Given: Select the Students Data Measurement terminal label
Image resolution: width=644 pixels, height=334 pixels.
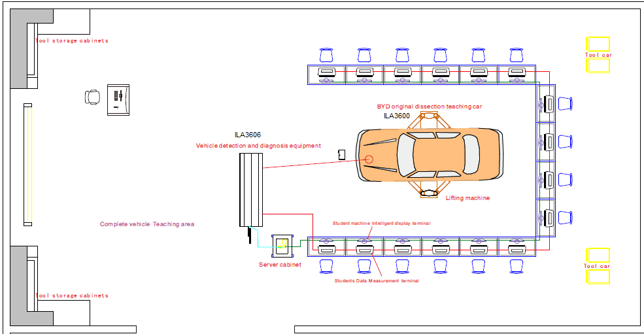Looking at the screenshot, I should 377,280.
